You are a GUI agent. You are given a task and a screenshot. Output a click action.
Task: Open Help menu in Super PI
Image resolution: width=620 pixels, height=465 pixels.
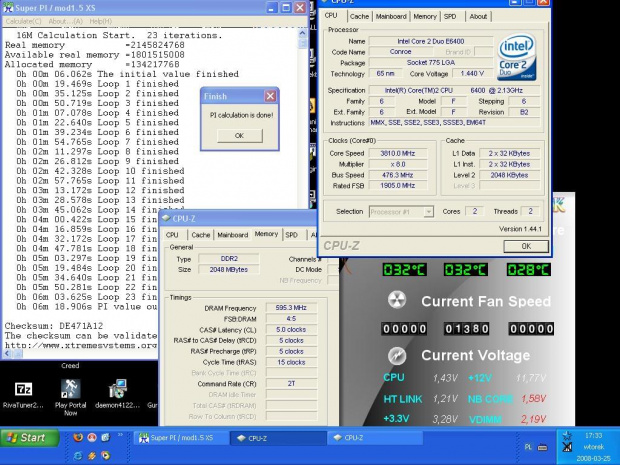100,21
